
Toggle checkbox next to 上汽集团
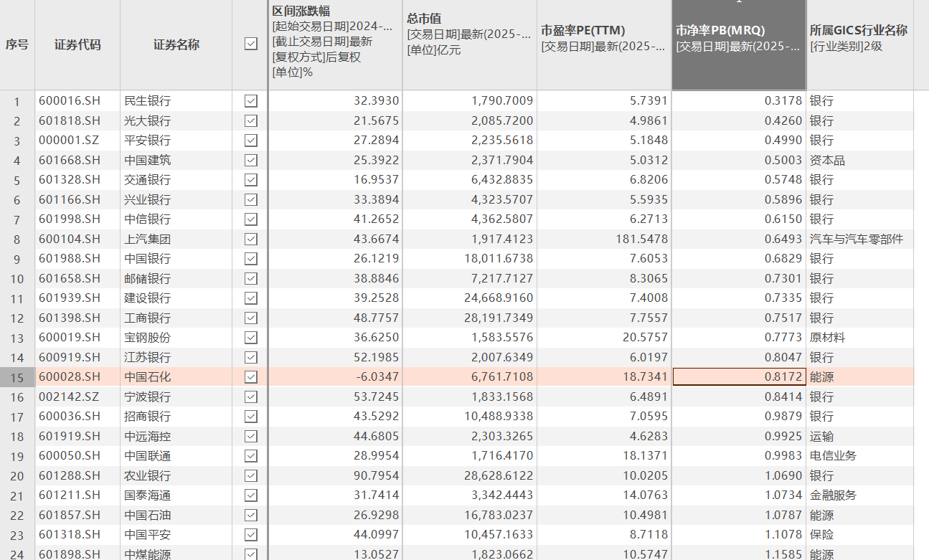tap(250, 239)
